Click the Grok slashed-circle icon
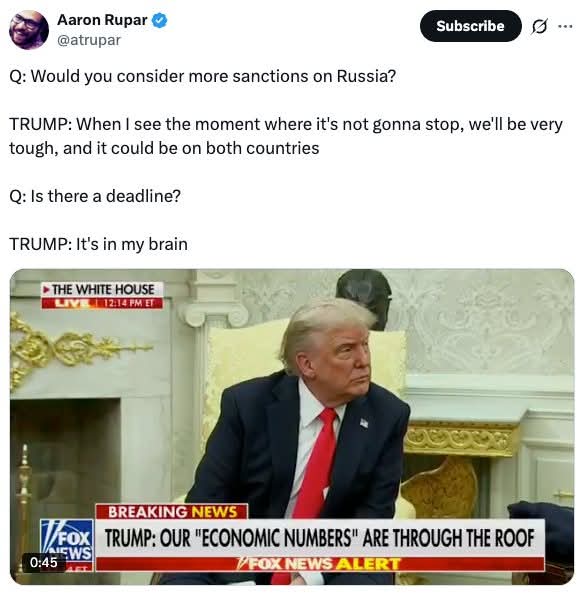587x600 pixels. (x=539, y=26)
